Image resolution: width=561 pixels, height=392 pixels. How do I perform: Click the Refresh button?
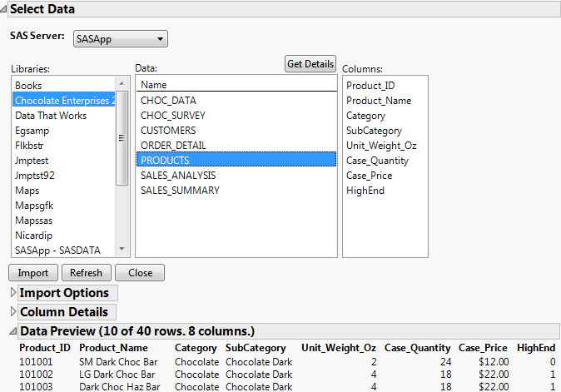[86, 273]
